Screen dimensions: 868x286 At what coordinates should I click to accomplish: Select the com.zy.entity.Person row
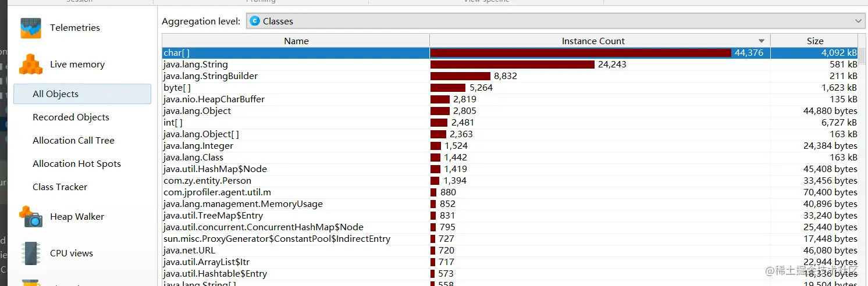click(511, 181)
